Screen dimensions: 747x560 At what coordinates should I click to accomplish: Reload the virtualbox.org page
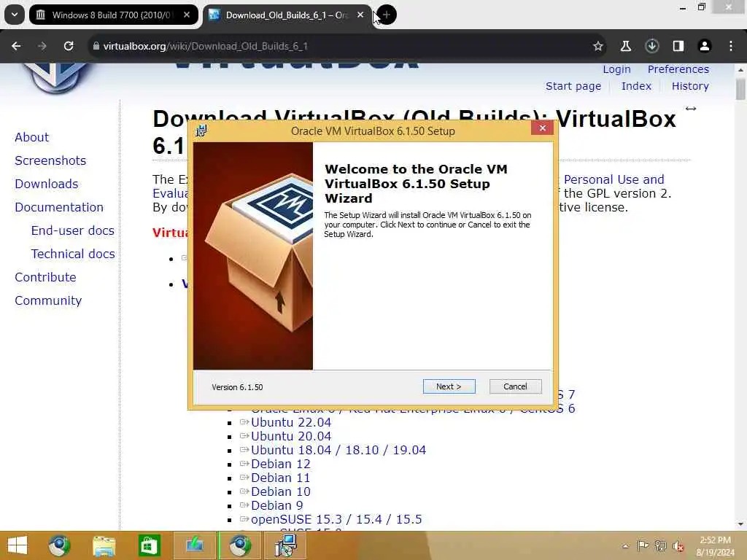pyautogui.click(x=69, y=46)
